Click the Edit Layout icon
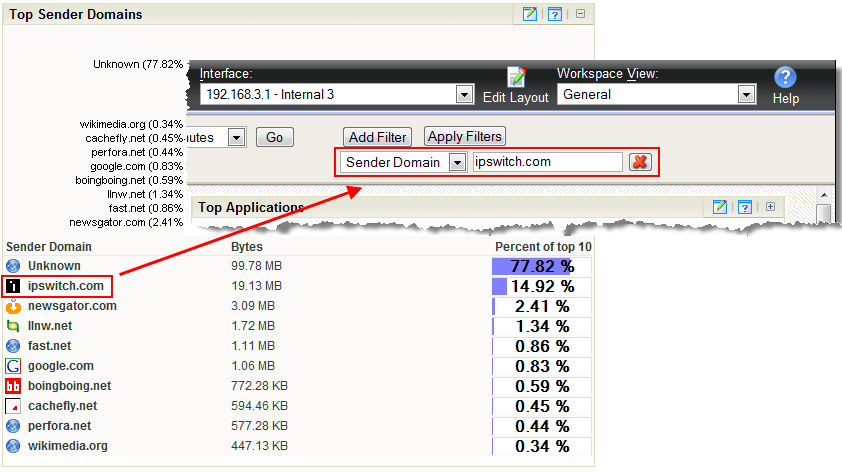Screen dimensions: 842x472 (x=516, y=77)
